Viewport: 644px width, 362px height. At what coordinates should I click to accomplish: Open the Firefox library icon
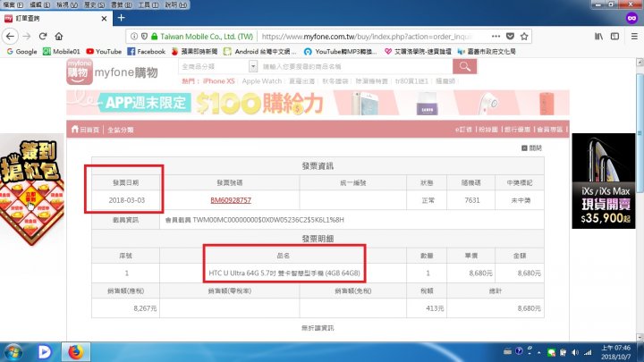[598, 36]
